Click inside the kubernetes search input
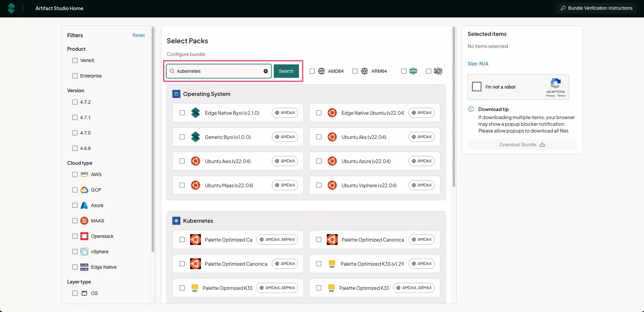This screenshot has width=644, height=312. [218, 71]
